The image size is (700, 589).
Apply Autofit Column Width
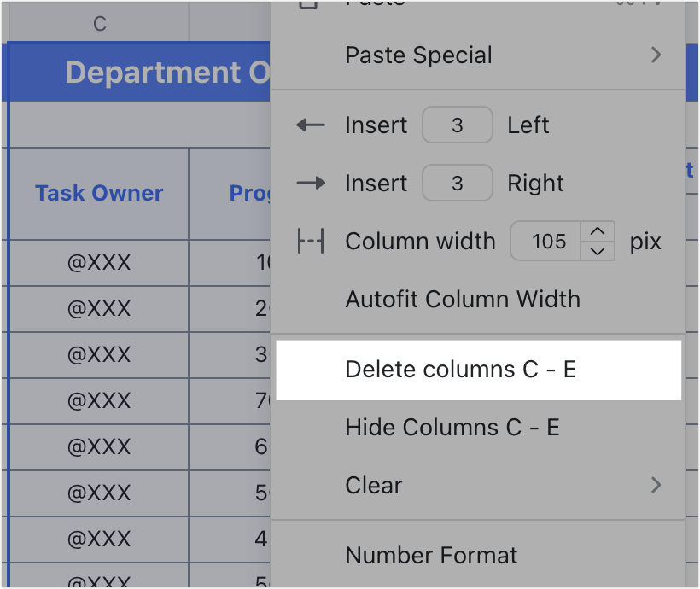(x=463, y=299)
